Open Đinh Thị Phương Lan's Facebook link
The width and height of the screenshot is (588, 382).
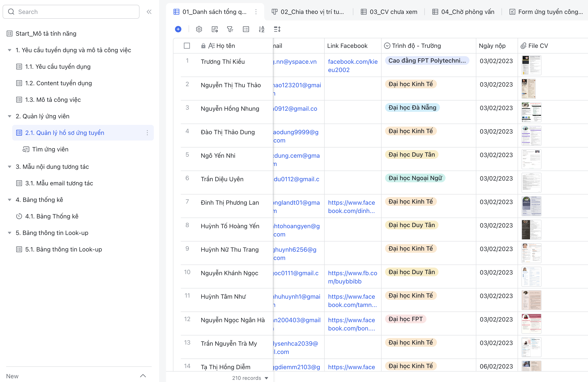click(351, 207)
